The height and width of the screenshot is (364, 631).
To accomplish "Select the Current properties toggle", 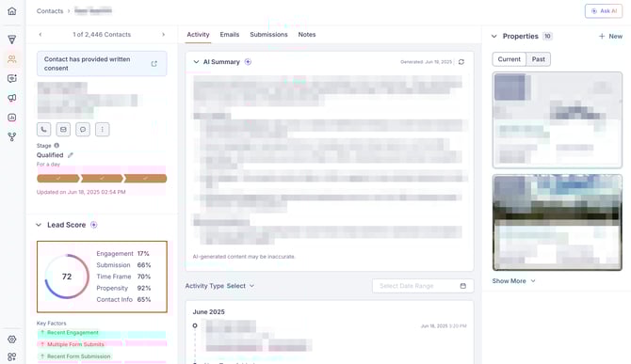I will 510,59.
